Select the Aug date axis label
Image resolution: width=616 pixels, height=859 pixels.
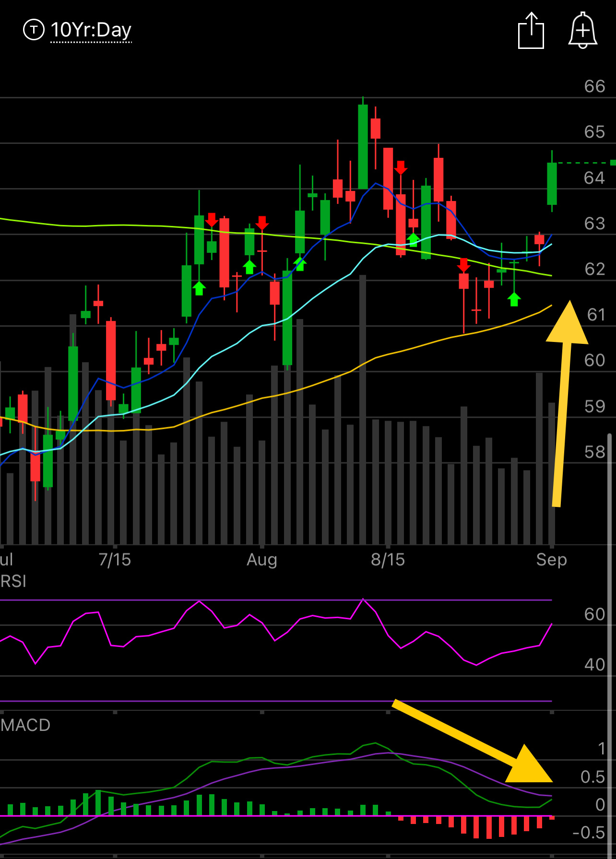262,560
